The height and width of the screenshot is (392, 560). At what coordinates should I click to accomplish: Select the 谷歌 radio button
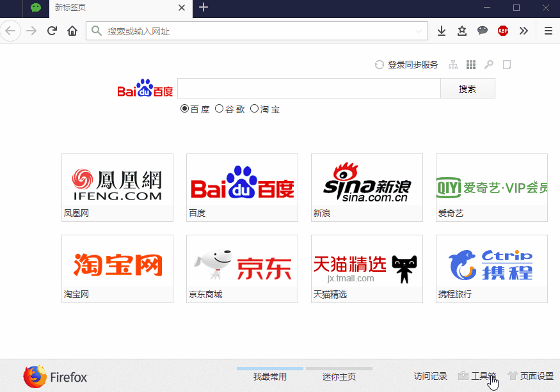[x=219, y=109]
